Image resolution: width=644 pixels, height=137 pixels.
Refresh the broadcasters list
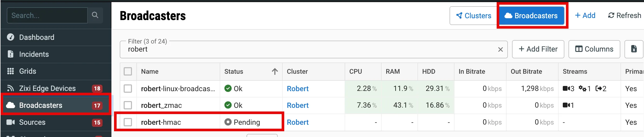click(x=624, y=15)
